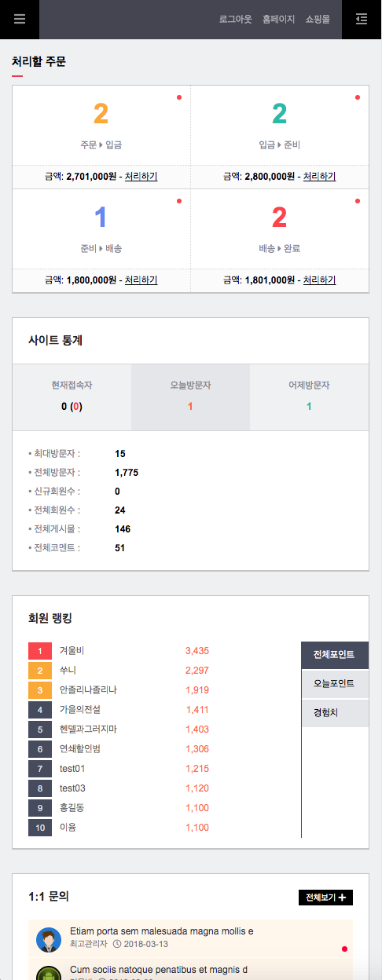The image size is (382, 980).
Task: Select the 오늘방문자 stats tab
Action: click(190, 397)
